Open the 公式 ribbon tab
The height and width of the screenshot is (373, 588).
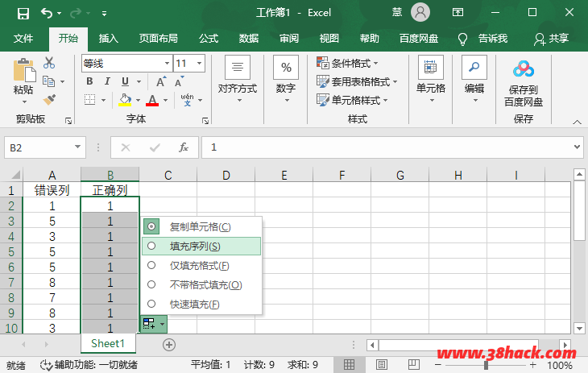pyautogui.click(x=209, y=38)
